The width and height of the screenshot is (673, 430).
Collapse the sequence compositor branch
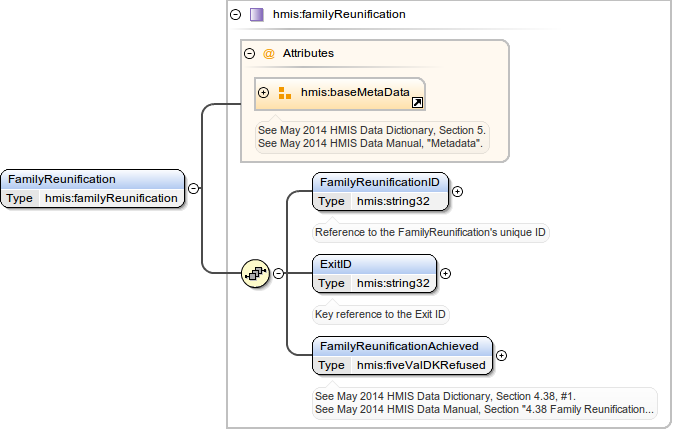click(278, 272)
